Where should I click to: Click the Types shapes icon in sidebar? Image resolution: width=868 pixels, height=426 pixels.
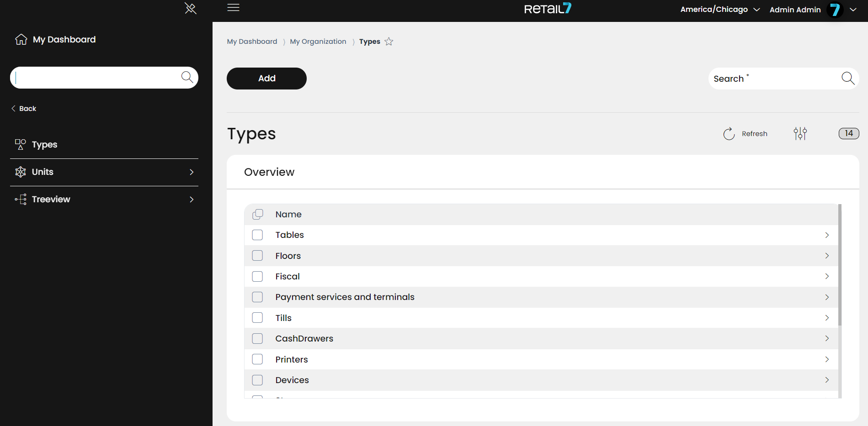[x=21, y=144]
